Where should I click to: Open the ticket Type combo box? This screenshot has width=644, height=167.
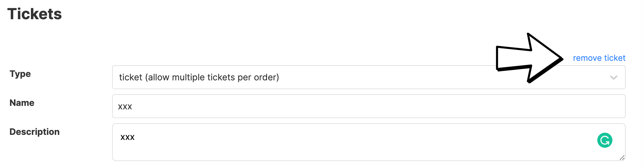pos(347,78)
